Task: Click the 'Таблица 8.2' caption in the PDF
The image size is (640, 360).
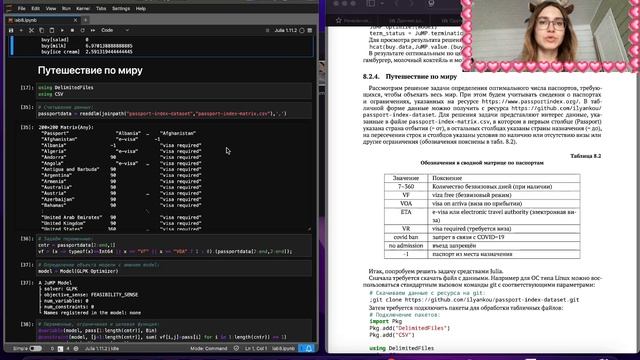Action: pyautogui.click(x=585, y=156)
